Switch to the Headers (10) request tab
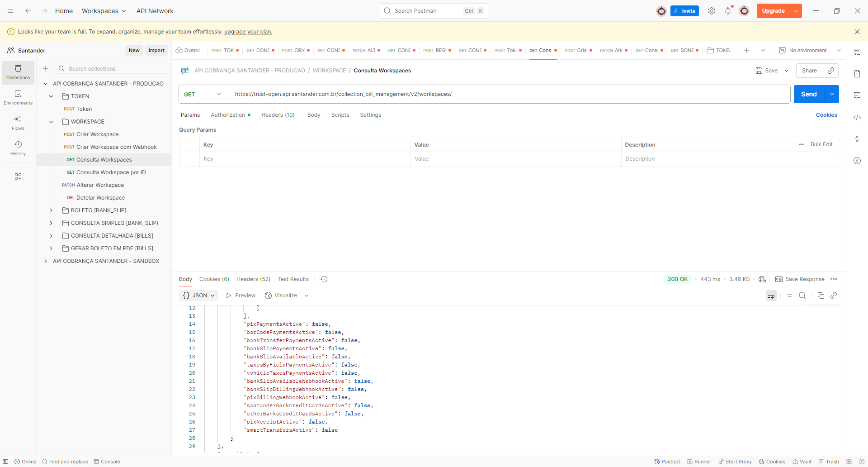This screenshot has width=868, height=467. click(278, 115)
